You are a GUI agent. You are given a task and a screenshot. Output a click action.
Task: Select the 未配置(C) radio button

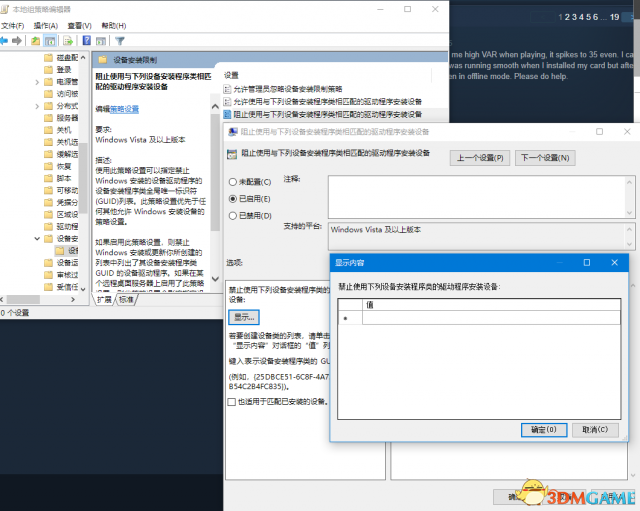pos(233,182)
